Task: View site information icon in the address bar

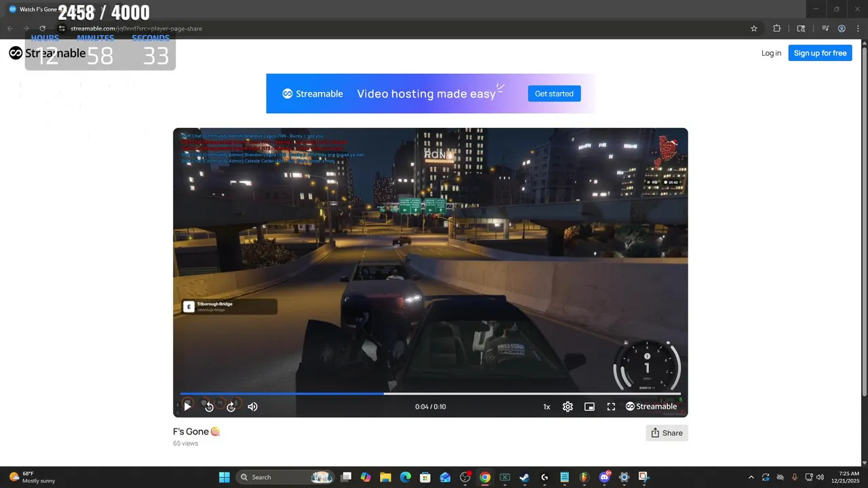Action: [x=62, y=28]
